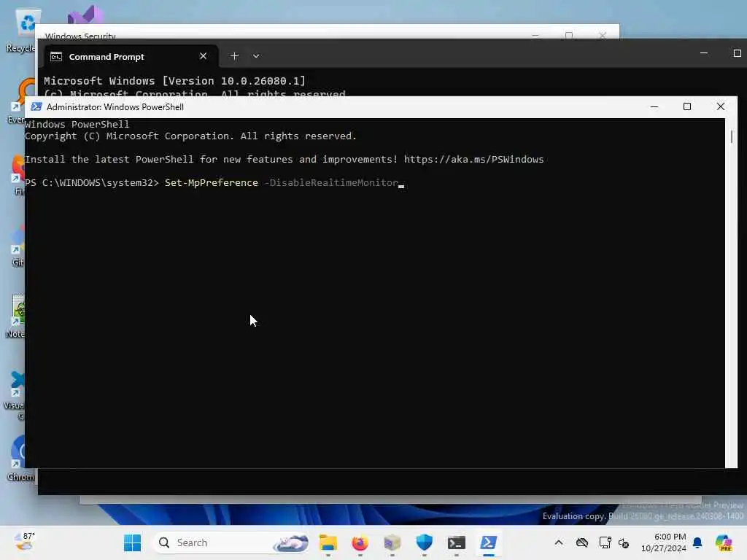Click the -DisableRealtimeMonitor parameter text
This screenshot has width=747, height=560.
coord(331,183)
